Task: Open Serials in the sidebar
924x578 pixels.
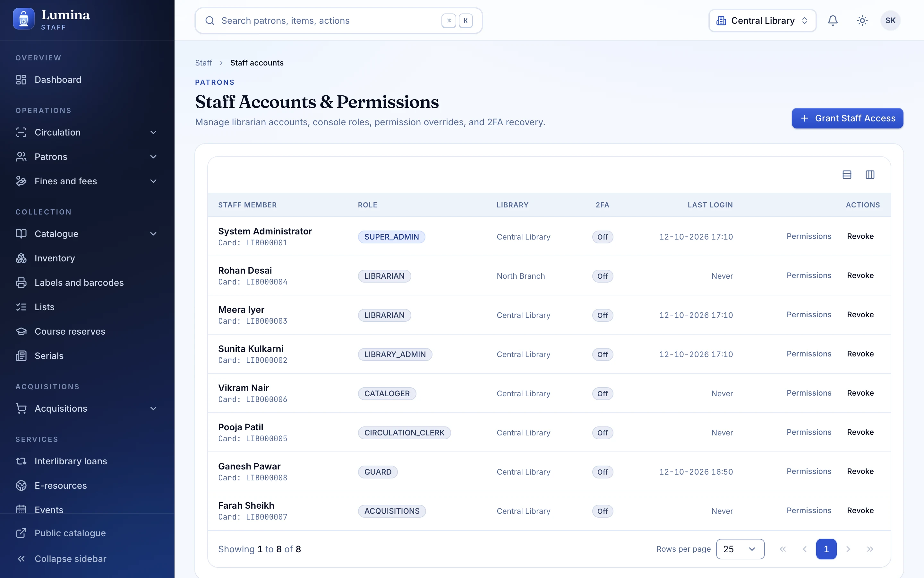Action: pos(87,356)
